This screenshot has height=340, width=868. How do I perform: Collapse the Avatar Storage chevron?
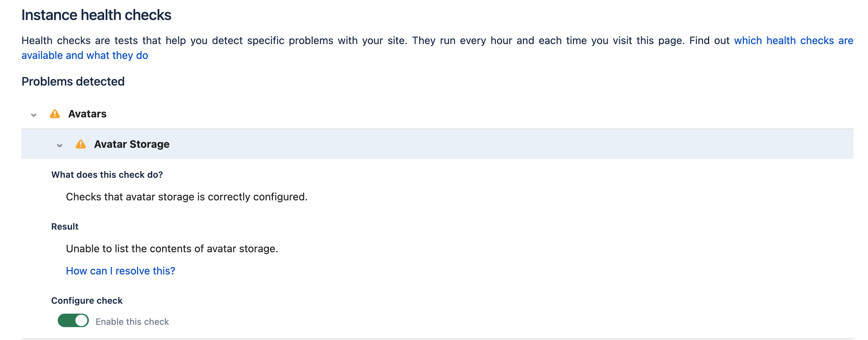pos(60,145)
